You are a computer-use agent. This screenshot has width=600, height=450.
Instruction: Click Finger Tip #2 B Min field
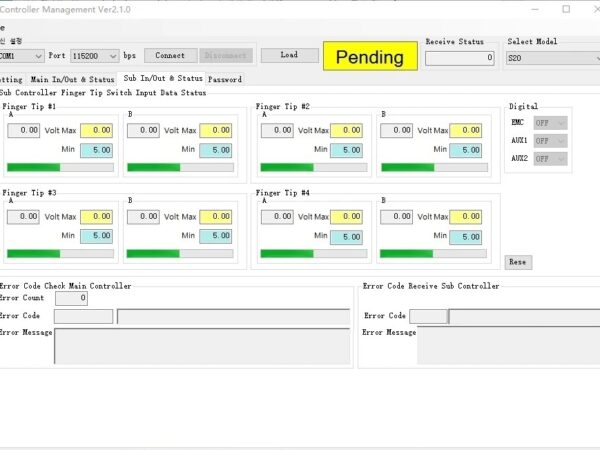tap(466, 150)
